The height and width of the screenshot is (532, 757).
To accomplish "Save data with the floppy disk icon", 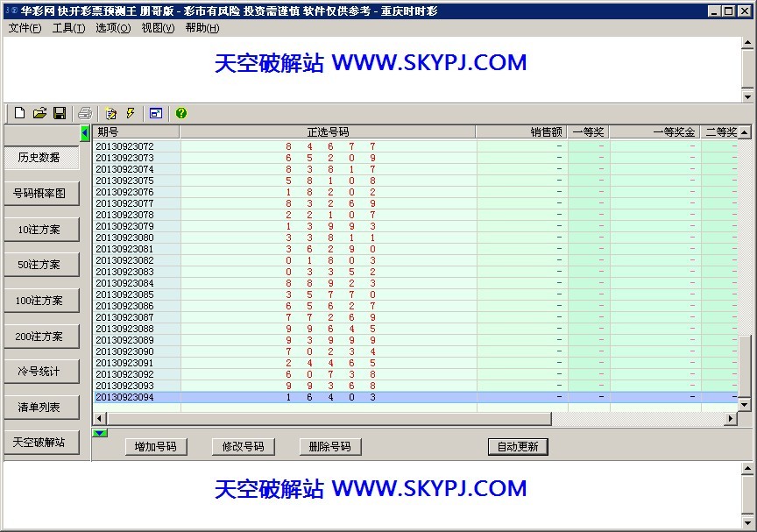I will tap(60, 112).
